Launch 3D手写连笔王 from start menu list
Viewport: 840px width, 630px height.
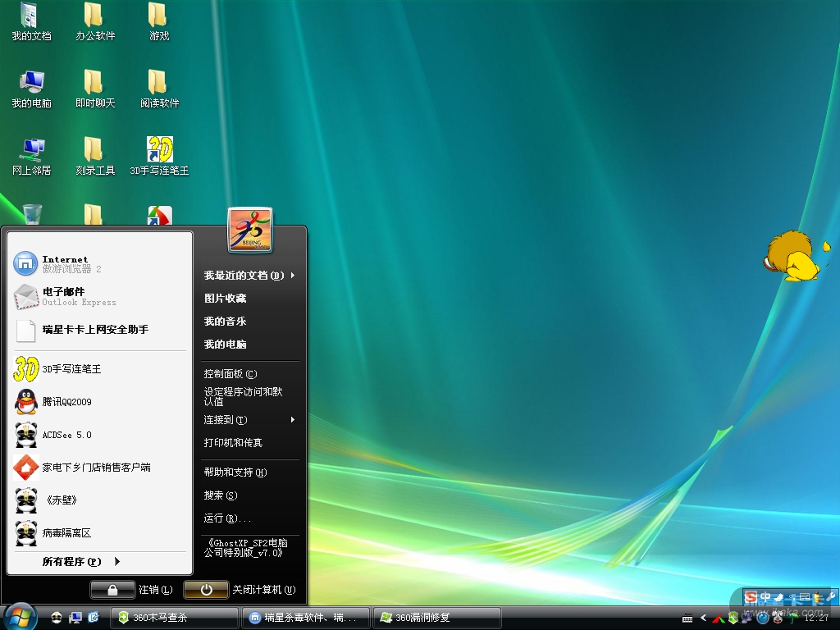coord(99,368)
